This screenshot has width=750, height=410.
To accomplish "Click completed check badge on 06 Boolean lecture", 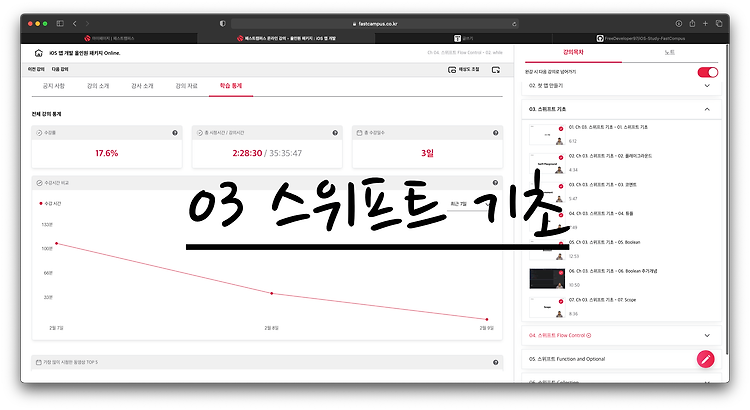I will (x=561, y=273).
